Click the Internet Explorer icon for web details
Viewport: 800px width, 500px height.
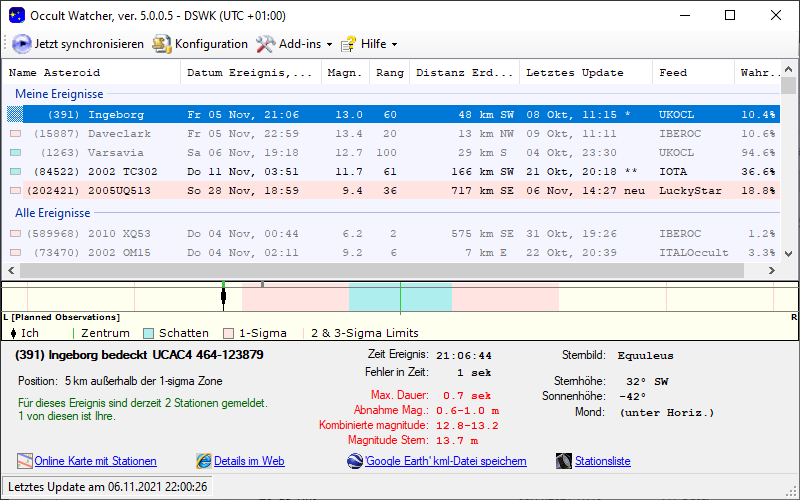[204, 461]
